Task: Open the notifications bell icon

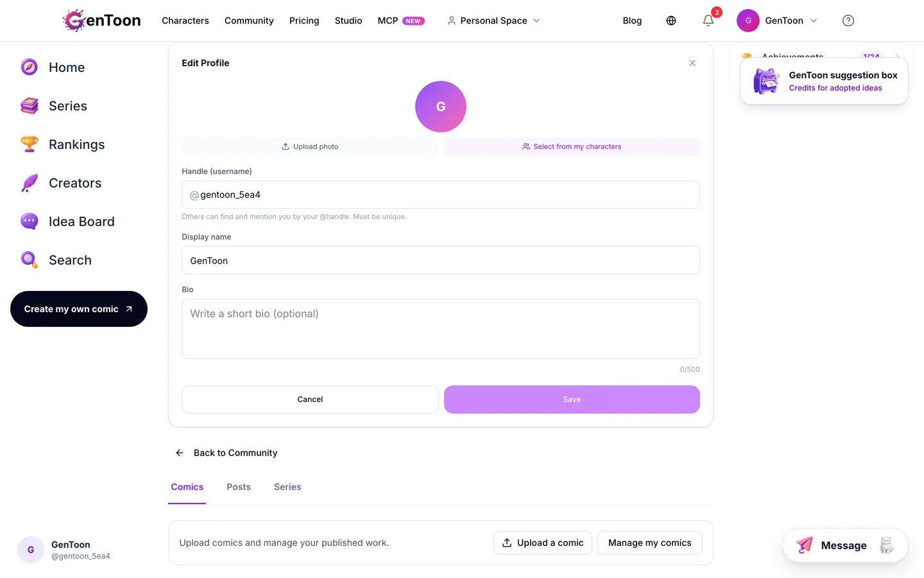Action: point(708,21)
